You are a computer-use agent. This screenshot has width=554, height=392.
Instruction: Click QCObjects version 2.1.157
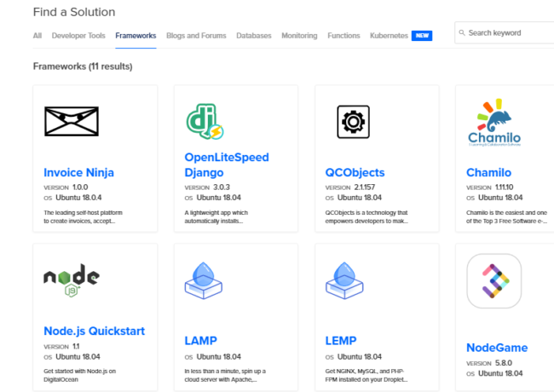350,187
